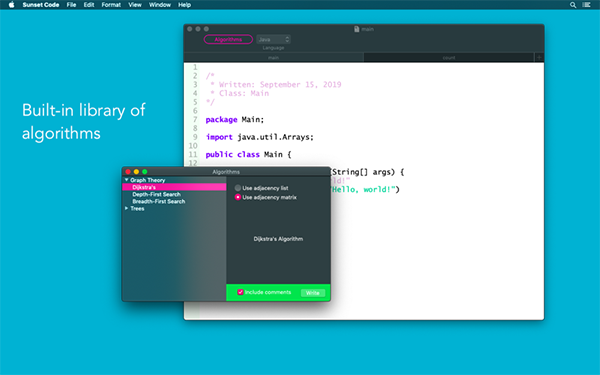
Task: Open the Java language dropdown
Action: (273, 39)
